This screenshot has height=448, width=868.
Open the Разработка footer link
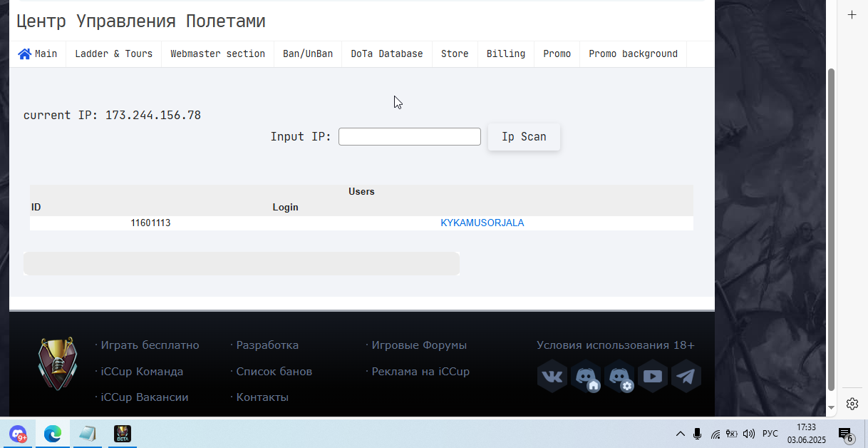click(267, 345)
